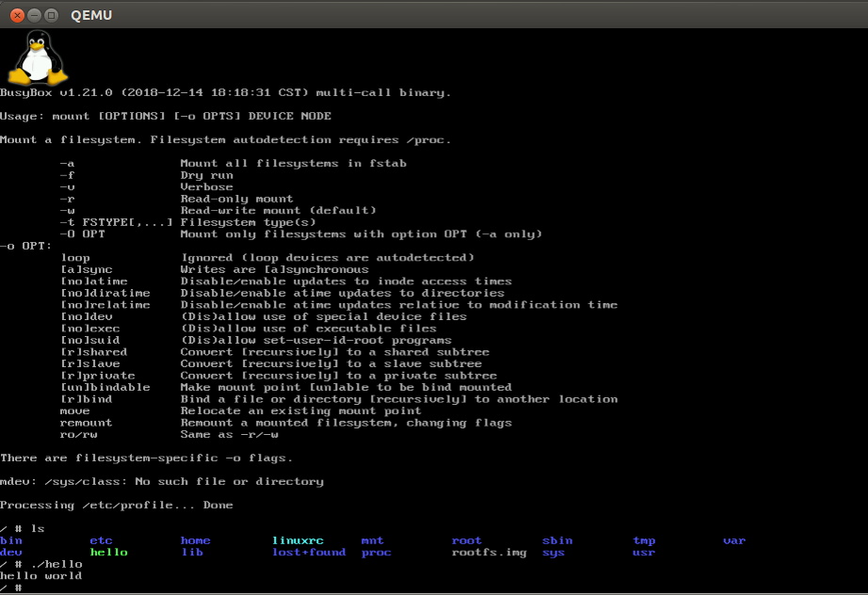Click the Tux penguin boot logo
Image resolution: width=868 pixels, height=595 pixels.
point(36,56)
